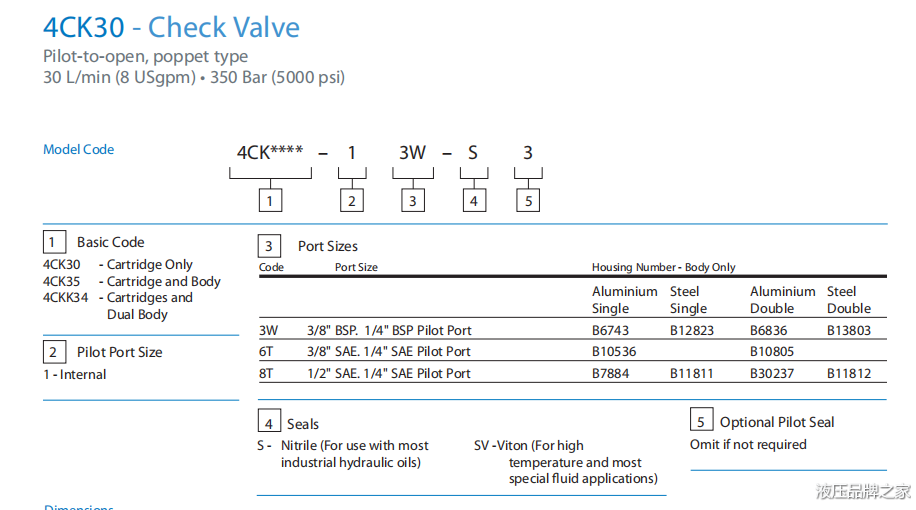Click box 1 beneath the 4CK**** code
916x510 pixels.
coord(270,201)
